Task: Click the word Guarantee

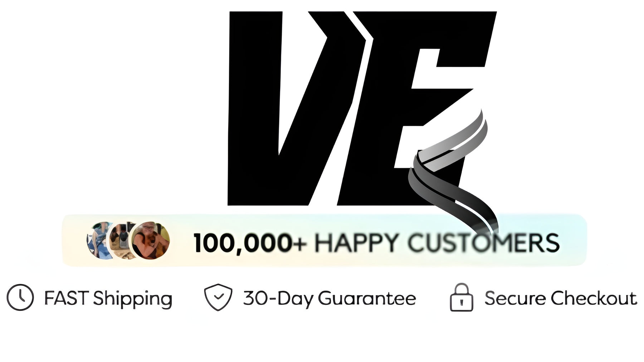Action: (x=367, y=298)
